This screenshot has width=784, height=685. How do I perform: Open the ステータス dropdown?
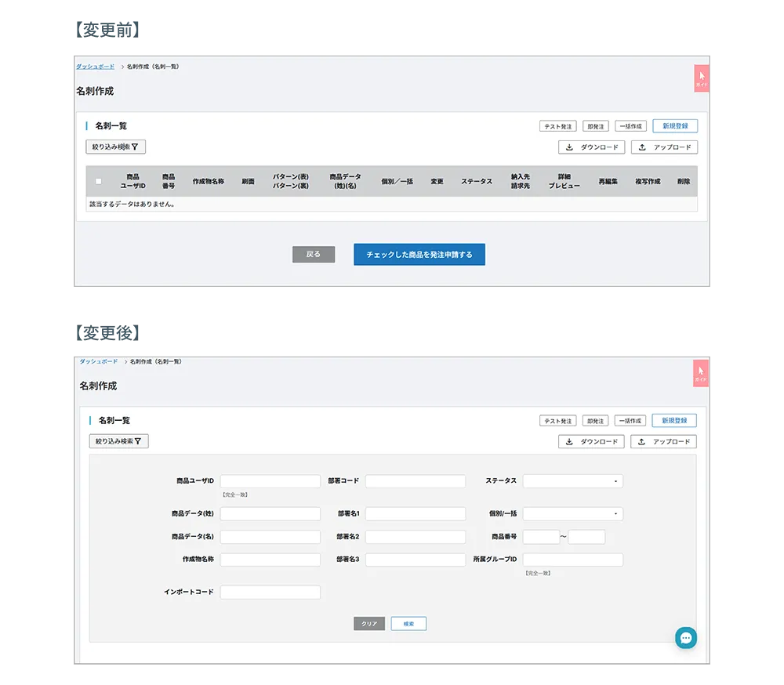573,481
